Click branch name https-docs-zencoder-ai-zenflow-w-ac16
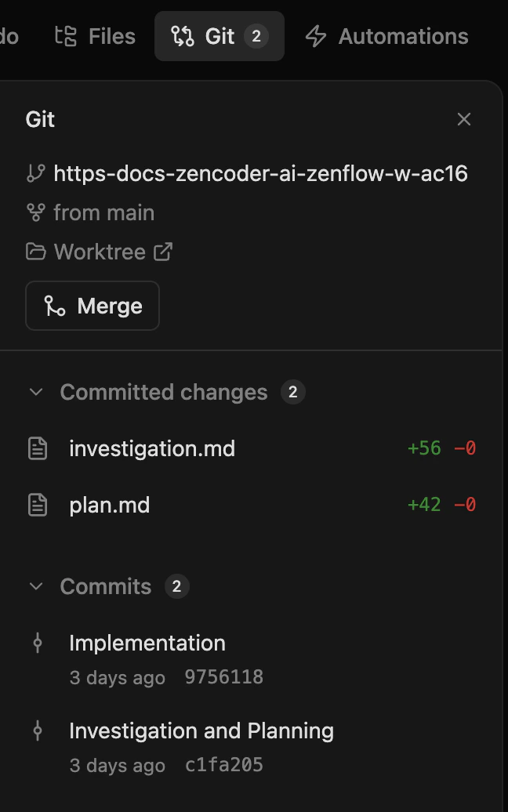The height and width of the screenshot is (812, 508). coord(260,173)
